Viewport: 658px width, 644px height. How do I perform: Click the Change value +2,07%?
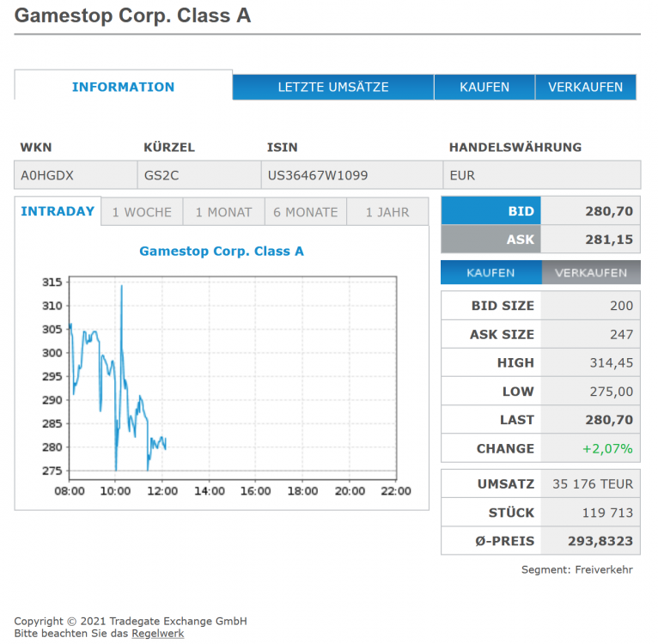[607, 448]
